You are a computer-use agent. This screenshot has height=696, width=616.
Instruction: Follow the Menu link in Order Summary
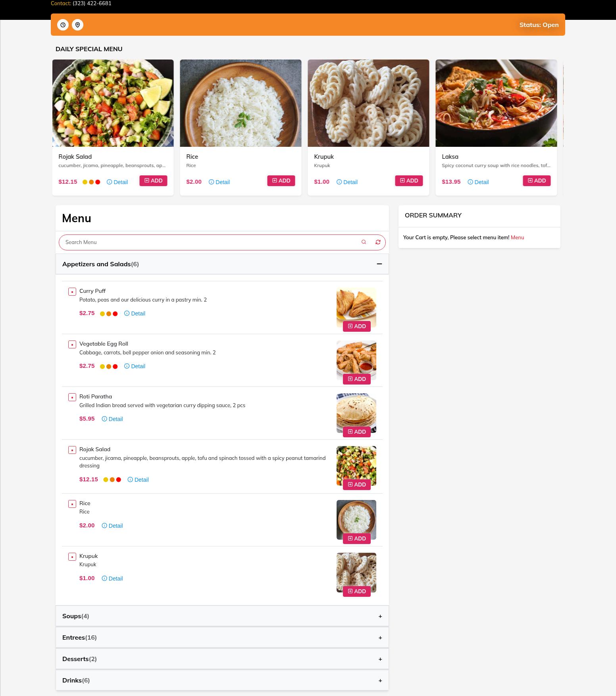(517, 237)
